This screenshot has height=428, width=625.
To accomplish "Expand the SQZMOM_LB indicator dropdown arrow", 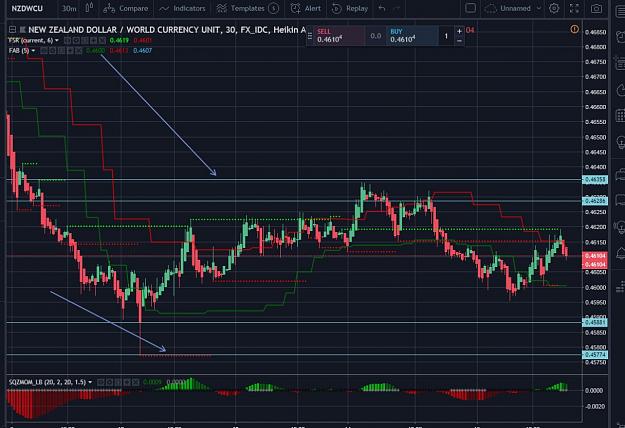I will (90, 382).
